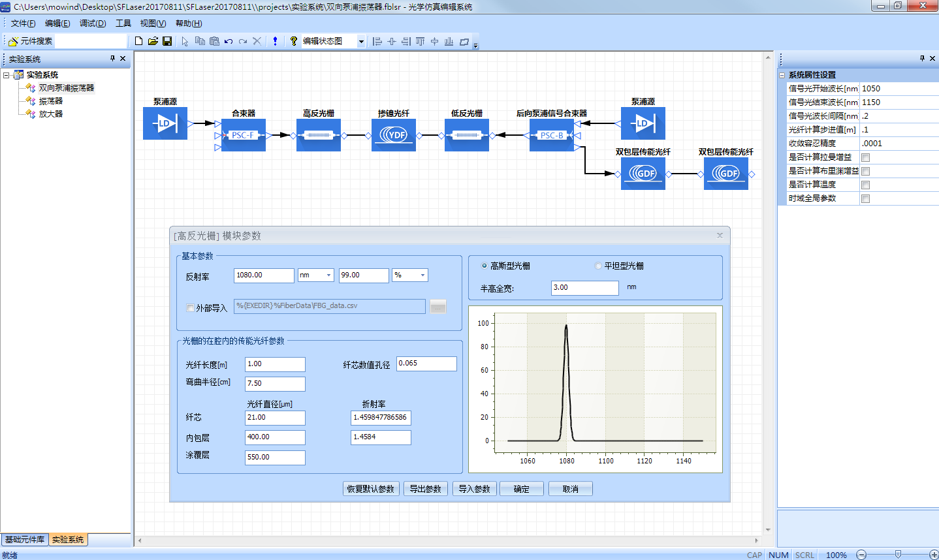Click the blue exclamation mark toolbar icon
Viewport: 939px width, 560px height.
tap(275, 41)
